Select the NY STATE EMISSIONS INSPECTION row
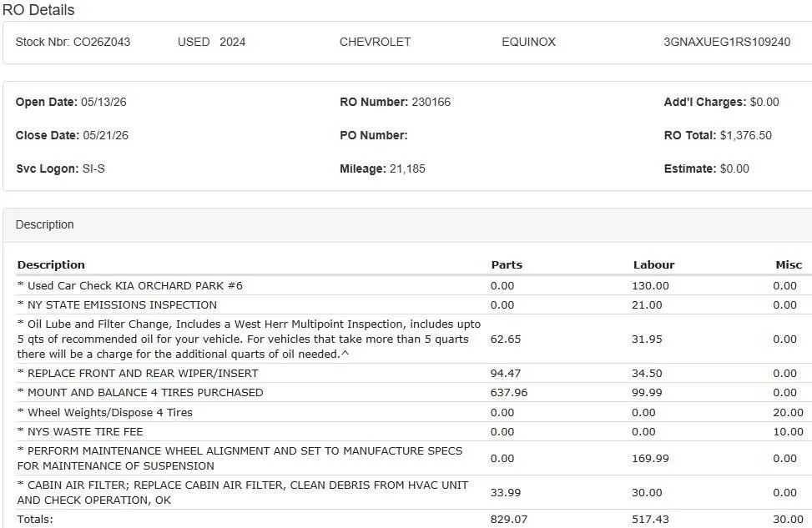Viewport: 812px width, 528px height. tap(410, 305)
